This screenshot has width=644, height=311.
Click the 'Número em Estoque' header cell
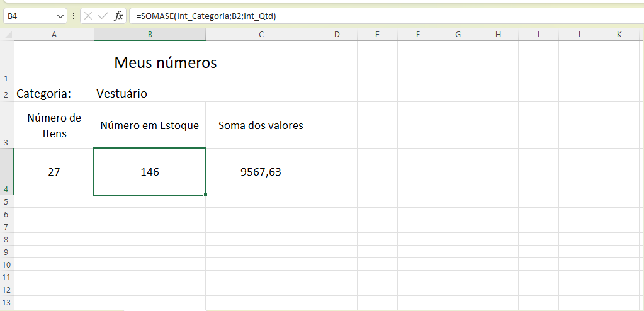150,125
